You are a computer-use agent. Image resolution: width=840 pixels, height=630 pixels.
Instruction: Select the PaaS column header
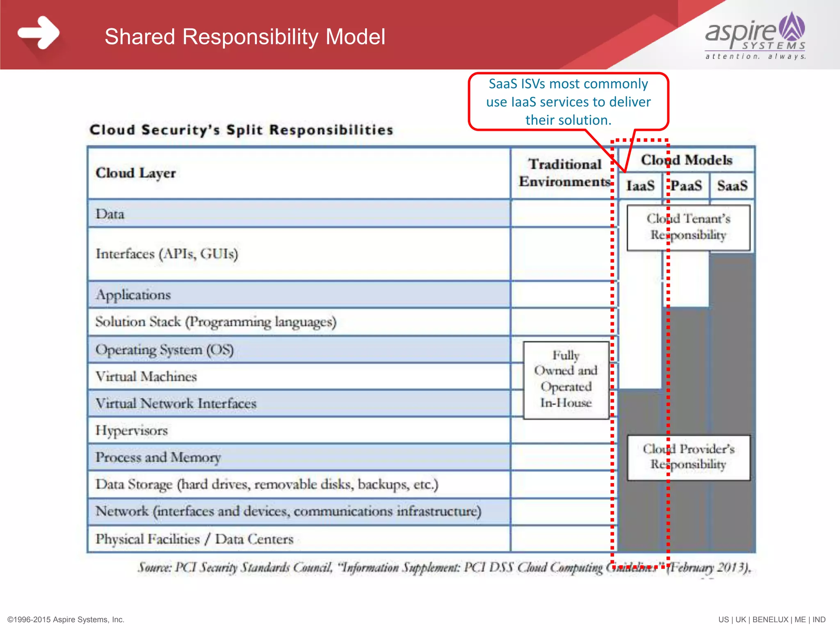tap(687, 186)
